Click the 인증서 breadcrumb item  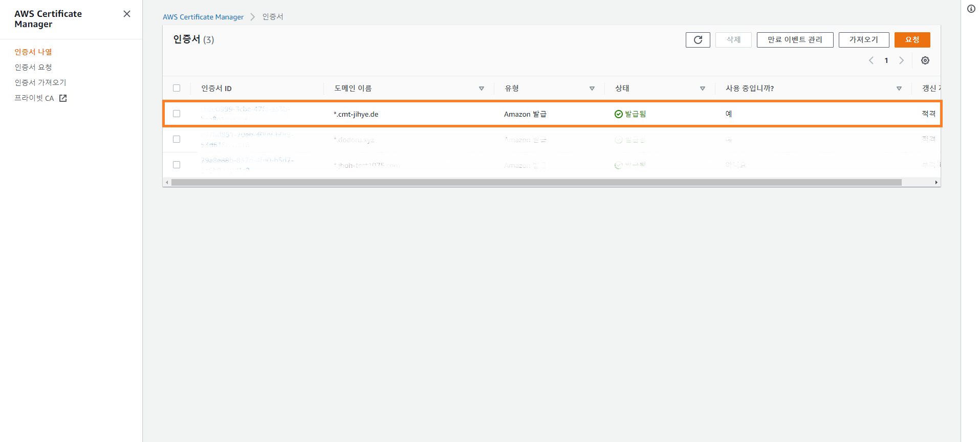[x=273, y=17]
